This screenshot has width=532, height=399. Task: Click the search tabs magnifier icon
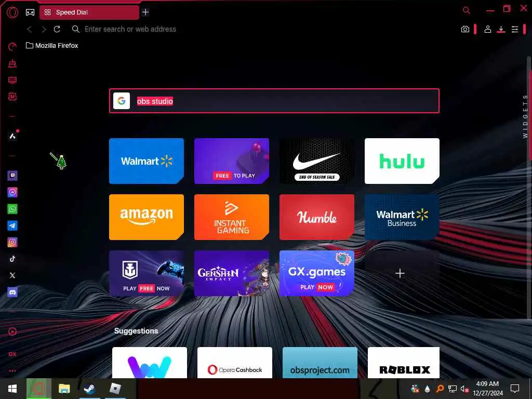(467, 10)
